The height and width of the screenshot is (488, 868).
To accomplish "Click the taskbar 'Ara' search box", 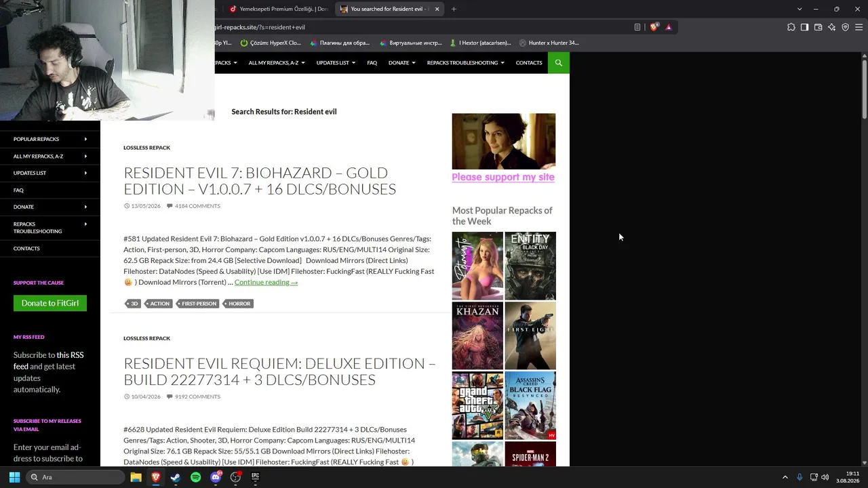I will (76, 477).
